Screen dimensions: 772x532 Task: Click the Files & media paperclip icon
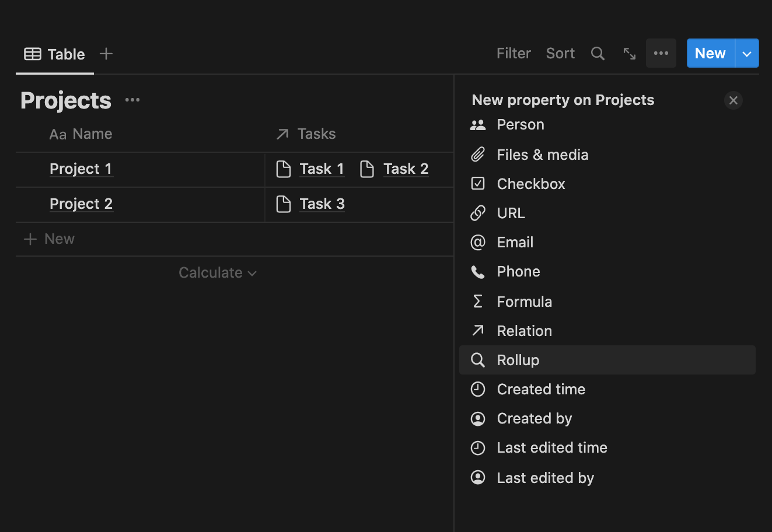tap(478, 154)
